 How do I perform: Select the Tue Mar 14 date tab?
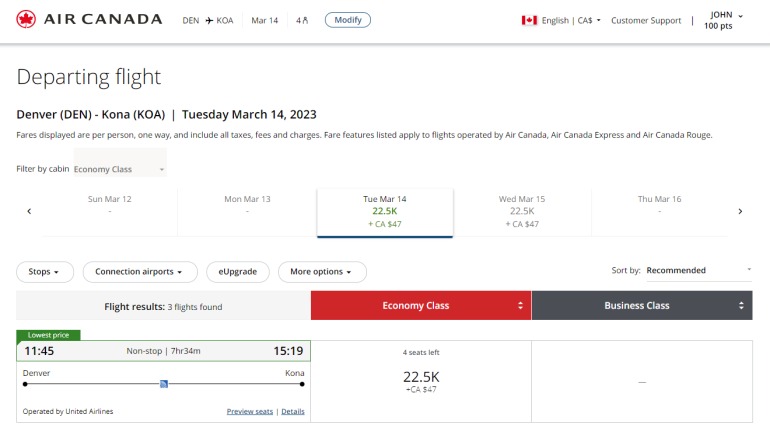click(x=385, y=211)
